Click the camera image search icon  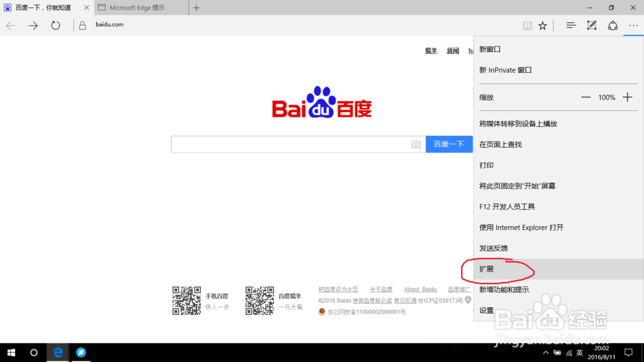click(x=416, y=144)
